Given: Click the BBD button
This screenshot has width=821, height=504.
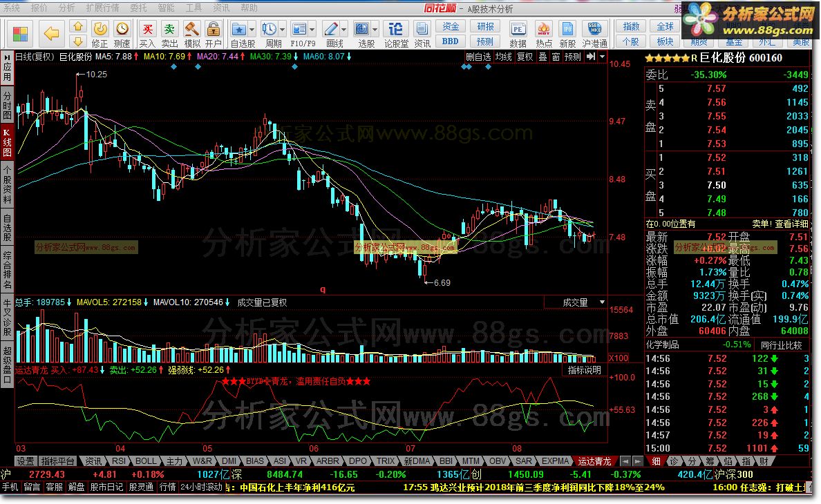Looking at the screenshot, I should 451,41.
